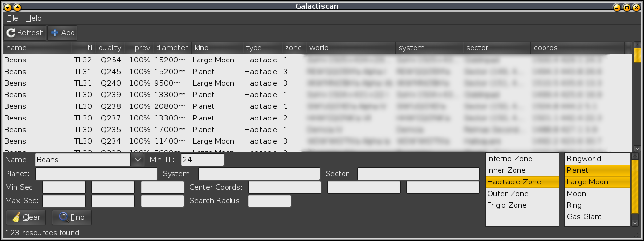
Task: Click the Add plus icon
Action: tap(55, 33)
